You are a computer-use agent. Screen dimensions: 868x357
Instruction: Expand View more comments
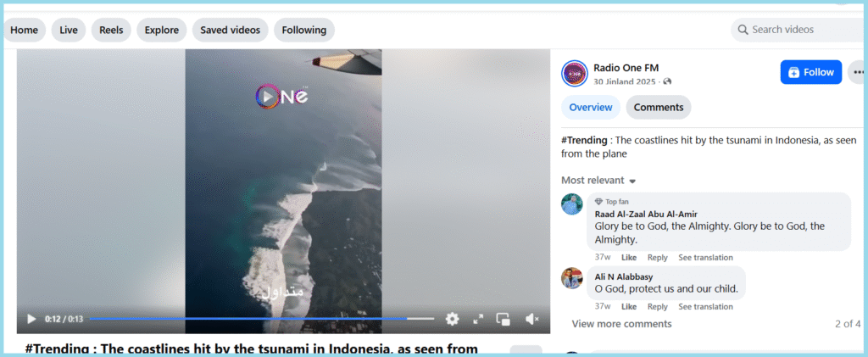621,324
